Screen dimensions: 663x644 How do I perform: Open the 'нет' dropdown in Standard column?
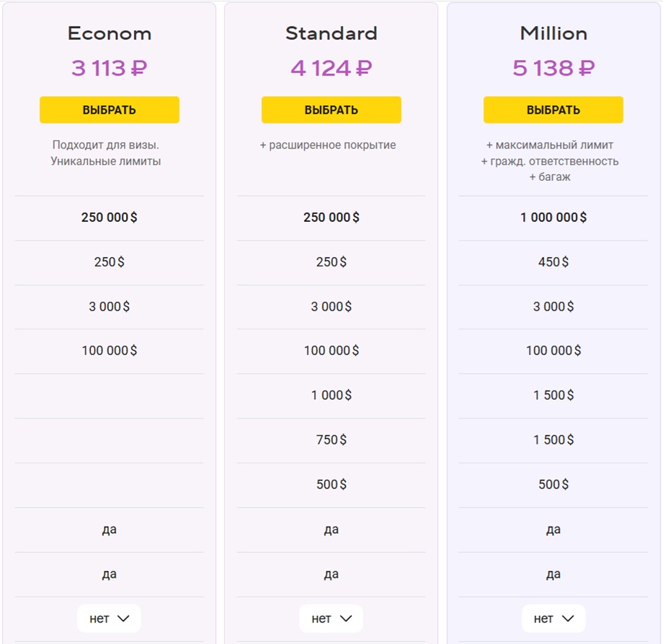(x=331, y=619)
